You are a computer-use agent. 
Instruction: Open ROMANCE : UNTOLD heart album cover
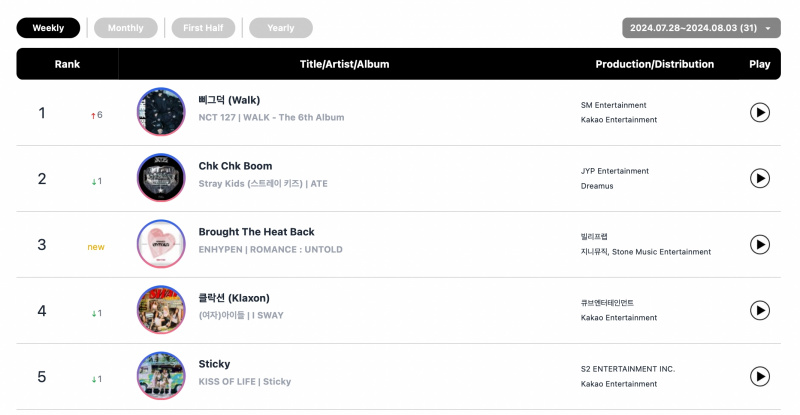(x=161, y=243)
